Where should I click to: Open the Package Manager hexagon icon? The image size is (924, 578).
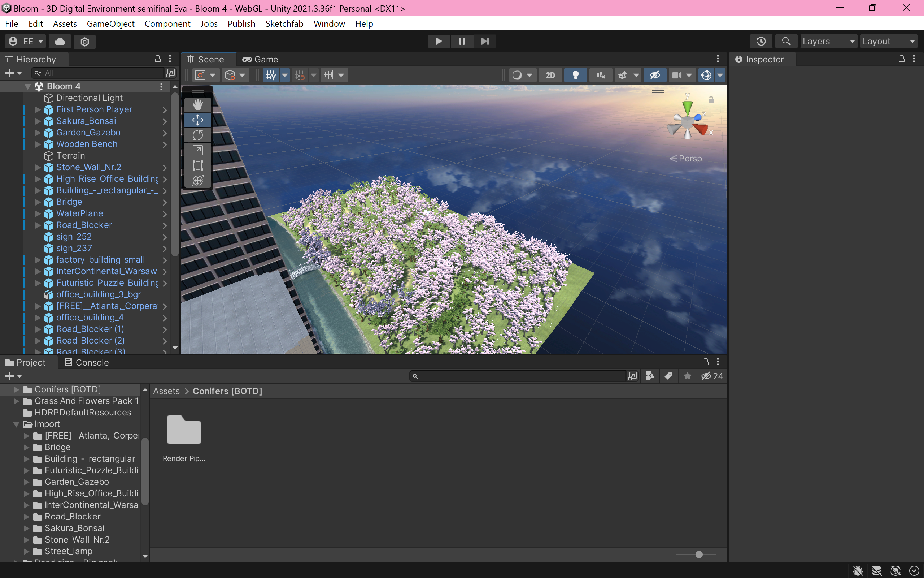[85, 41]
